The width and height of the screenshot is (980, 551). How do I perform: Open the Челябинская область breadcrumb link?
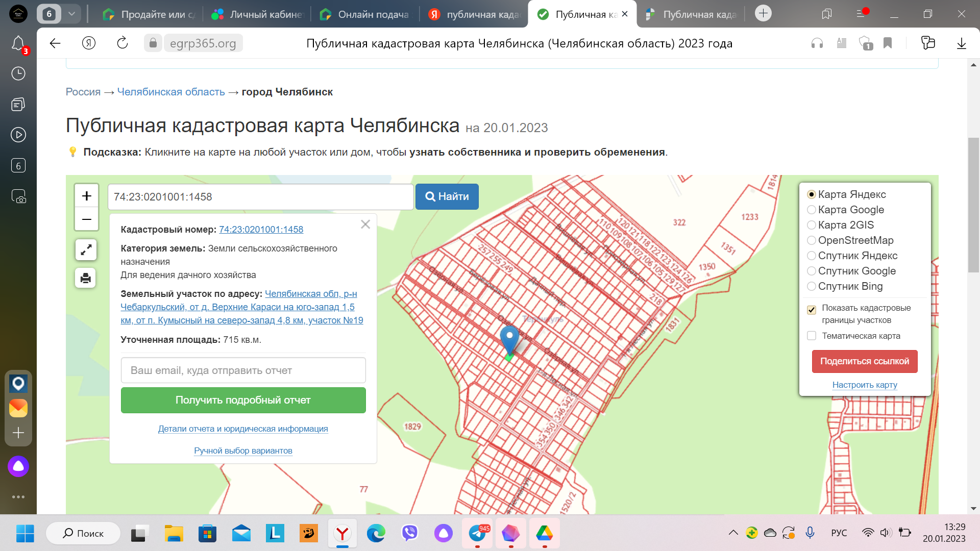point(171,92)
